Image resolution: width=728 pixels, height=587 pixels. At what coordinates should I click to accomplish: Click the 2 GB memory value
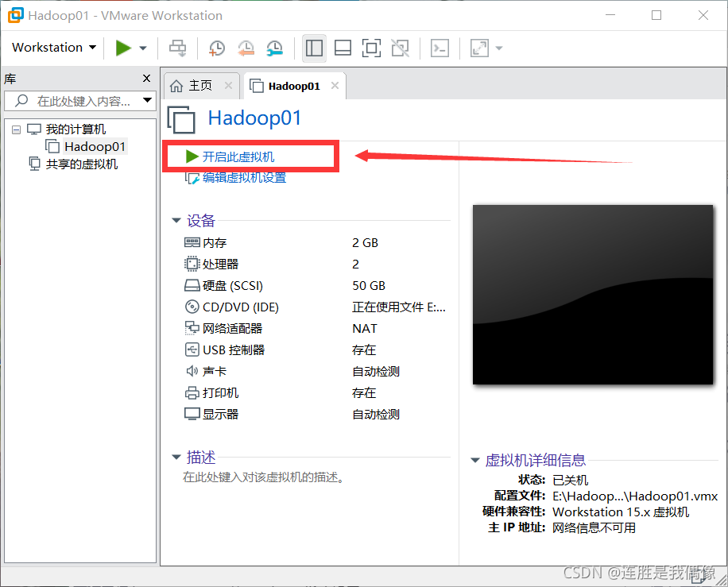click(x=365, y=243)
